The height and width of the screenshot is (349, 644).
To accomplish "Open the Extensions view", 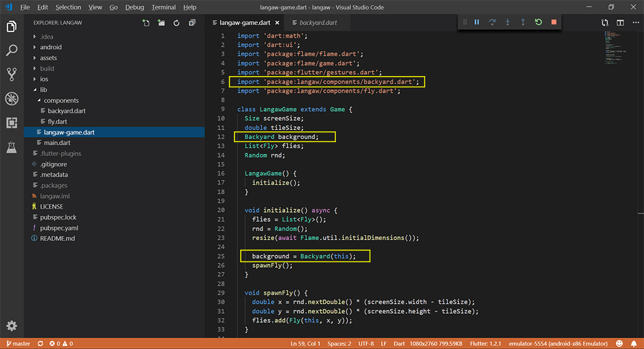I will pyautogui.click(x=11, y=123).
